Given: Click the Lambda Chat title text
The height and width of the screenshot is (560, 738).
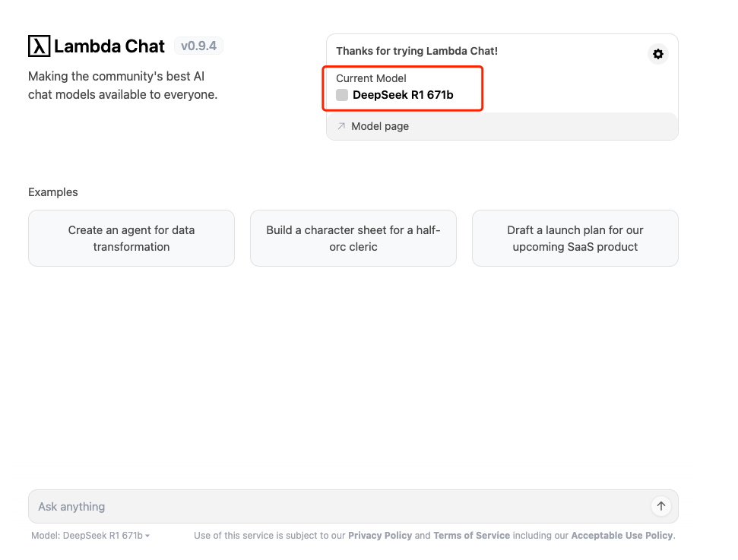Looking at the screenshot, I should coord(109,46).
